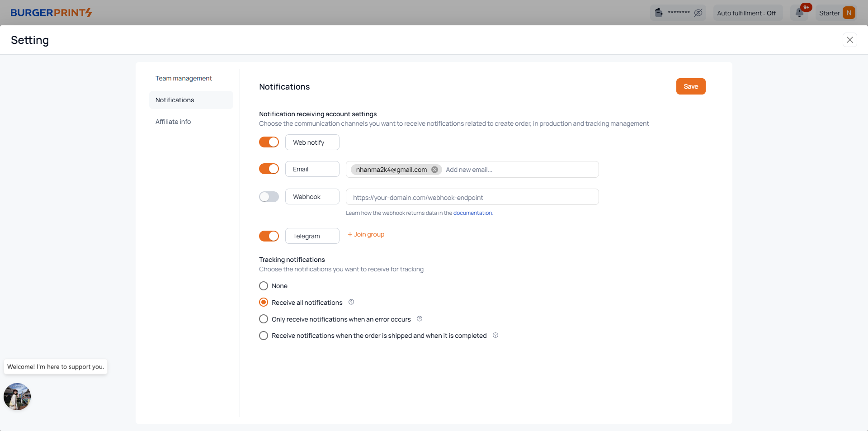Screen dimensions: 868x431
Task: Toggle the hidden balance eye icon
Action: [x=698, y=13]
